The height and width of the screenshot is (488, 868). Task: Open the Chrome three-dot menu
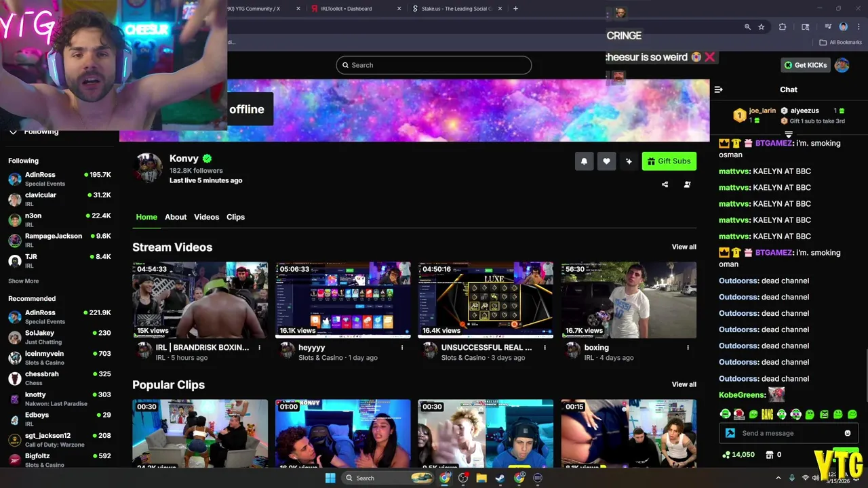(x=859, y=27)
